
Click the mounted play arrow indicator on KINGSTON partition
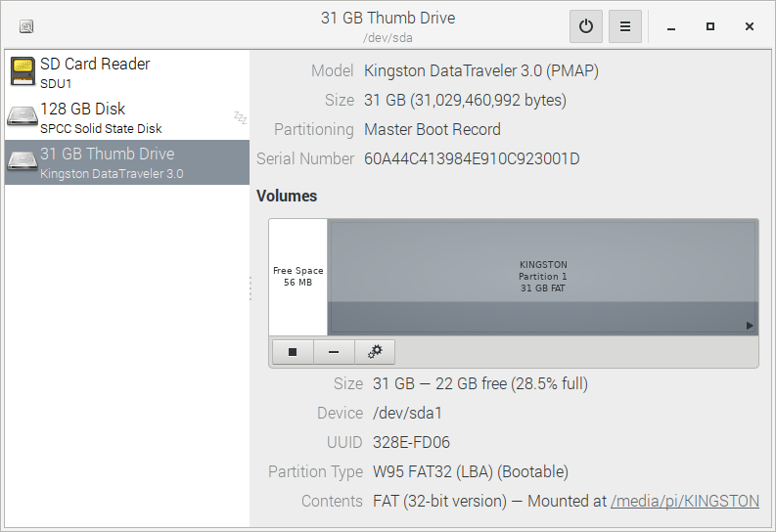pos(750,326)
